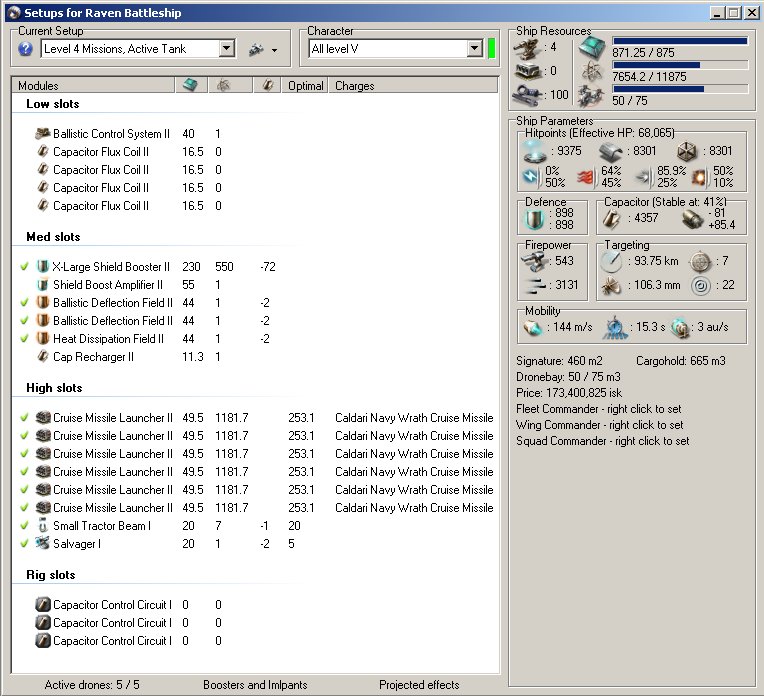
Task: Toggle Small Tractor Beam I active checkmark
Action: point(24,526)
